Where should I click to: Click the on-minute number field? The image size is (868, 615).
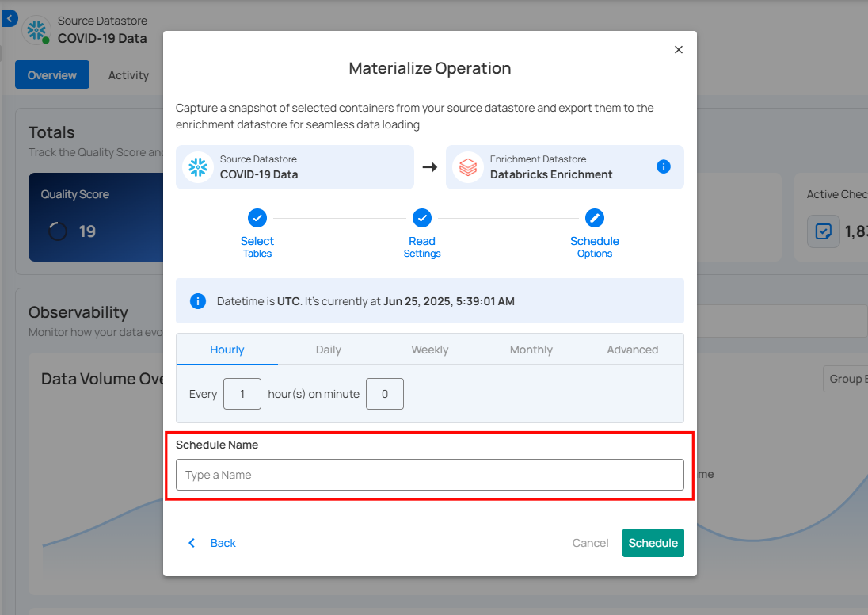[385, 394]
